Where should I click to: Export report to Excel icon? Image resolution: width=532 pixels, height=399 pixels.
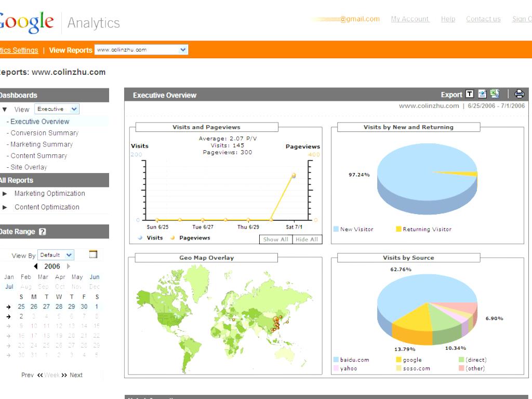(495, 94)
